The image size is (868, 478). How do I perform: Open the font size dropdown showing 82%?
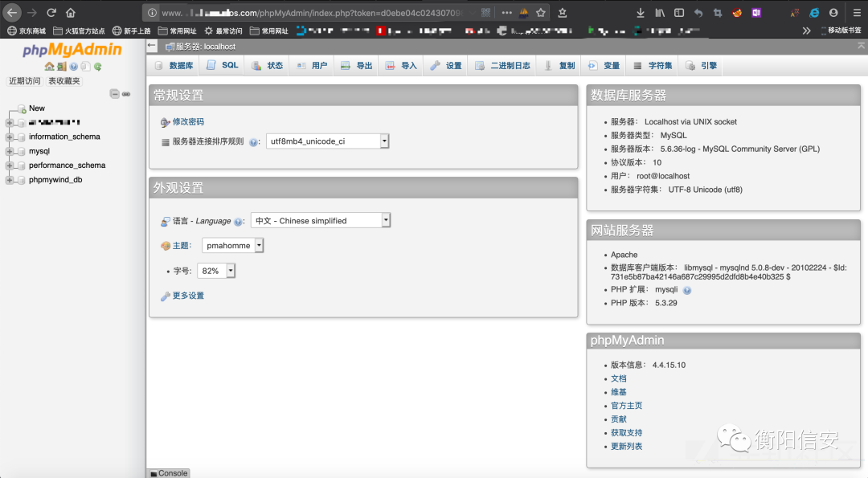[216, 271]
